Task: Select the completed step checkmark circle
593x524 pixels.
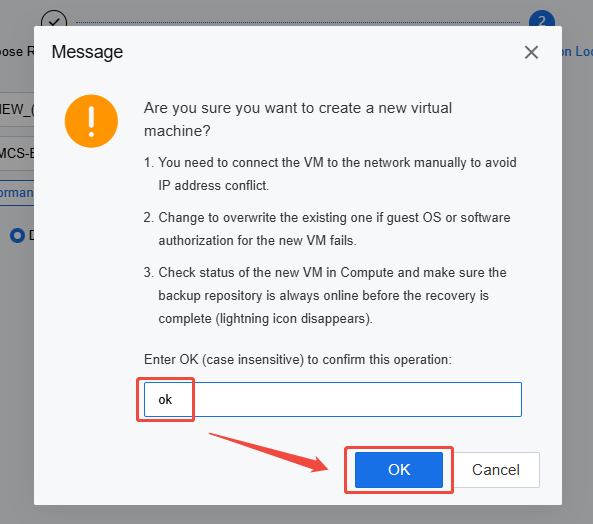Action: [54, 18]
